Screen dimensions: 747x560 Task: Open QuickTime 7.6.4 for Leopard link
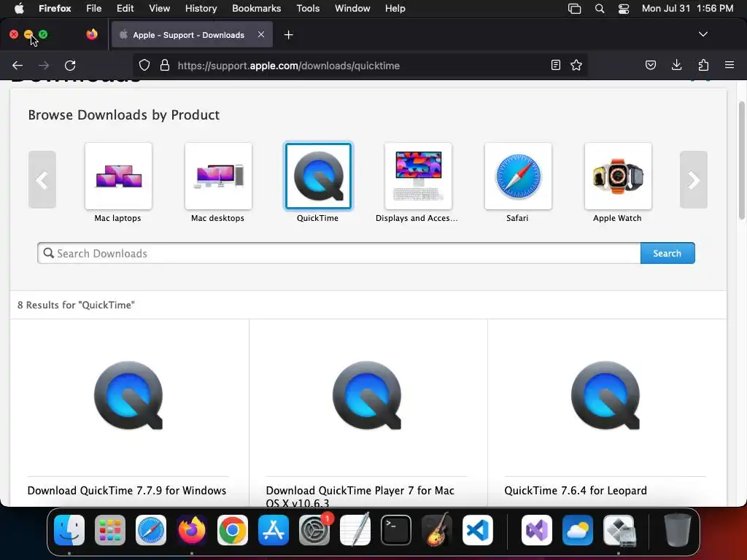pyautogui.click(x=576, y=491)
